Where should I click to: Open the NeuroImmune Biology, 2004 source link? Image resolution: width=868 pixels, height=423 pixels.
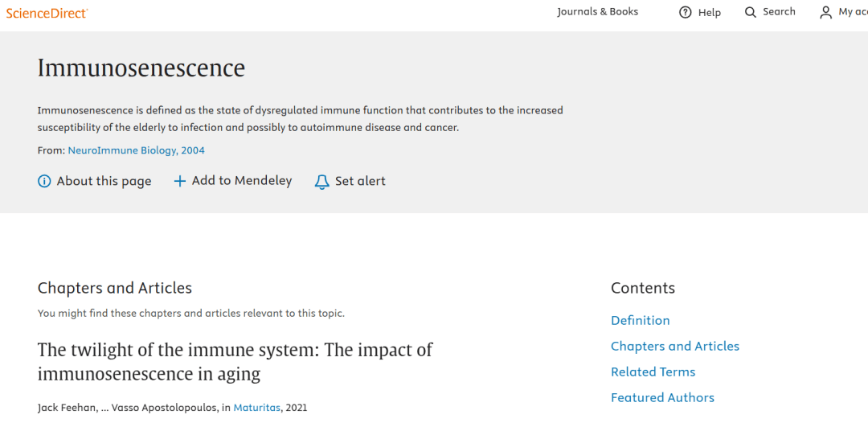[136, 150]
